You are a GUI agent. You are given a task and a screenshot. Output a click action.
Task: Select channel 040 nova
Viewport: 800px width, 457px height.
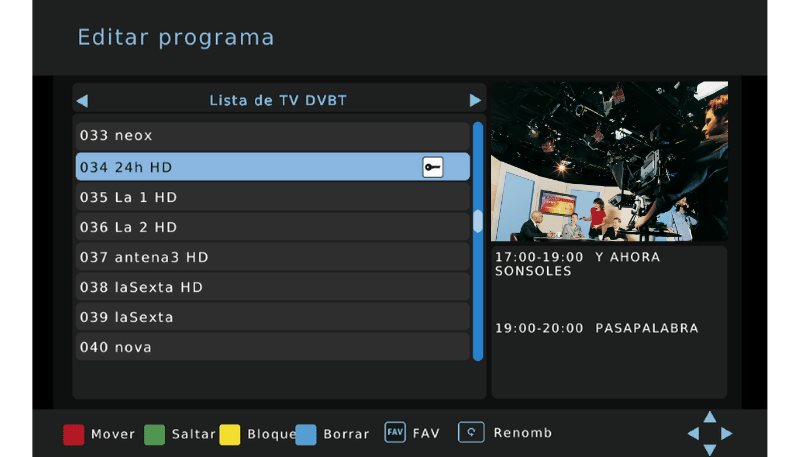(272, 347)
